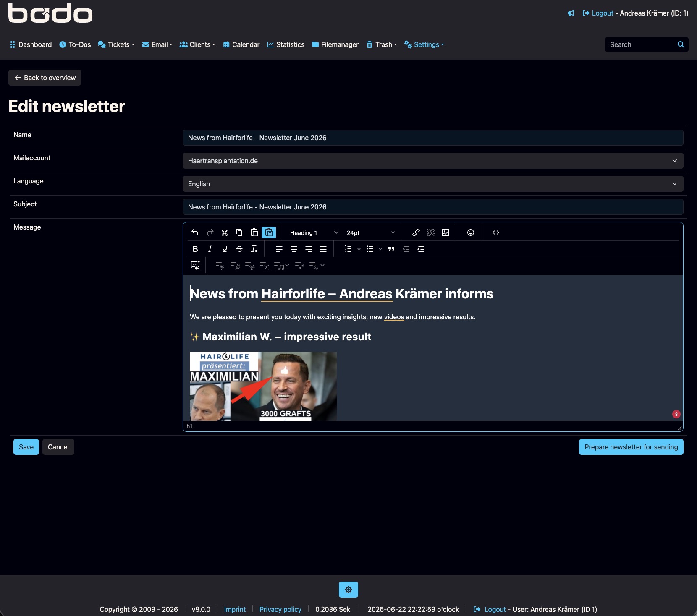Open the Calendar page

(241, 44)
